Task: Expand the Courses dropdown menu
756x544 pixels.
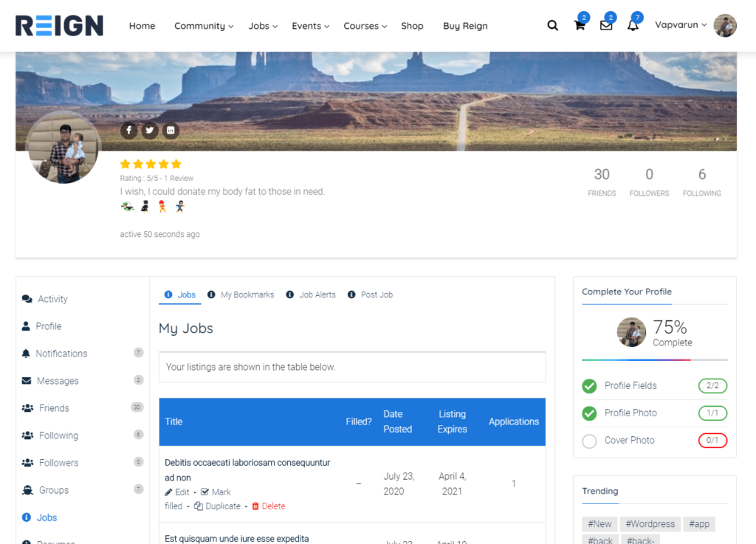Action: click(365, 26)
